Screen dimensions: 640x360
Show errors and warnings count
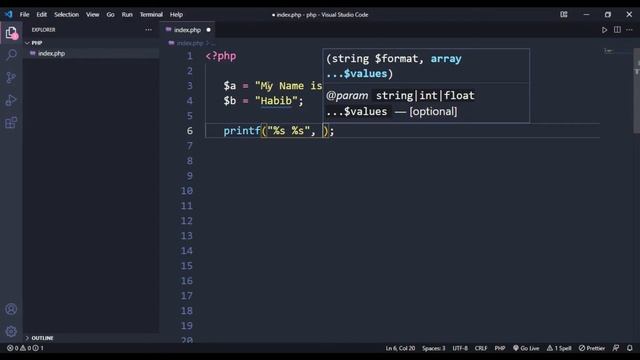(25, 348)
